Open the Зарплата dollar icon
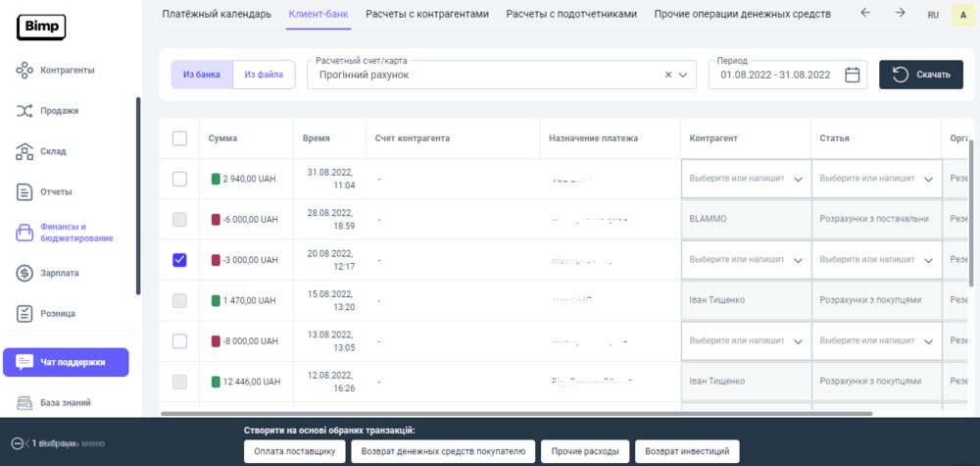Viewport: 980px width, 466px height. [x=25, y=273]
